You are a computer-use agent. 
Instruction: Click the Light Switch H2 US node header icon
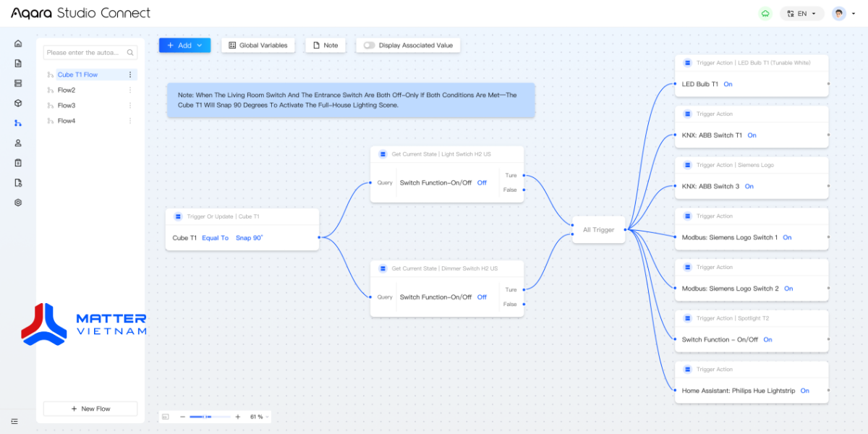383,154
